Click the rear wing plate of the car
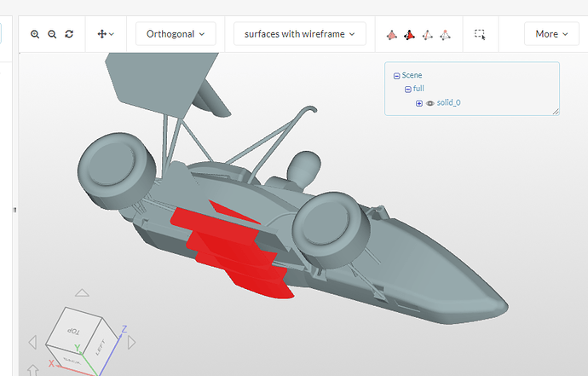 point(161,81)
